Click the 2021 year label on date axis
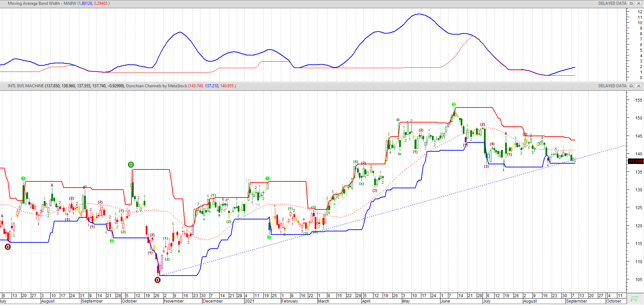This screenshot has width=644, height=305. click(x=249, y=301)
